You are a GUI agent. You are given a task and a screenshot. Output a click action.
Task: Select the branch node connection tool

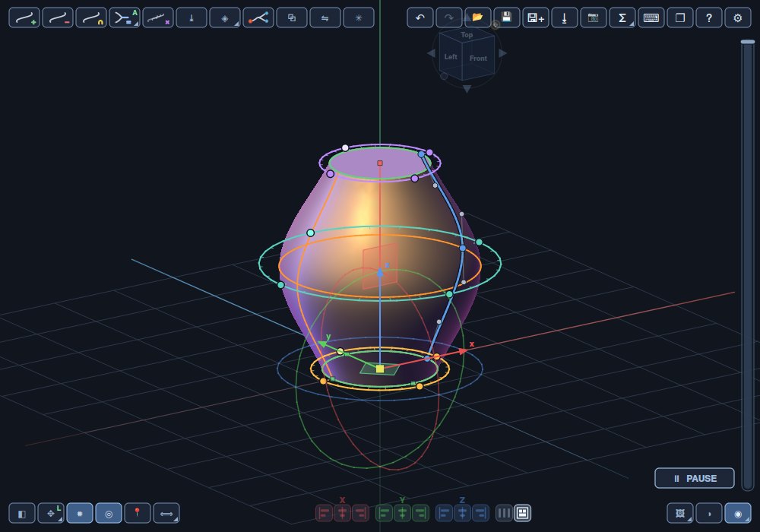(258, 18)
